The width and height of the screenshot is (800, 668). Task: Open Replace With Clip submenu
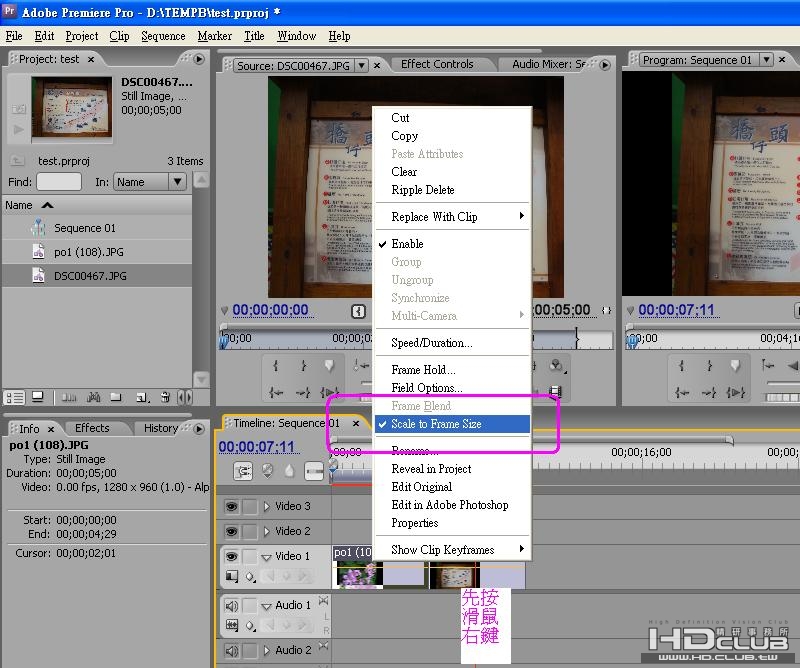(x=453, y=217)
